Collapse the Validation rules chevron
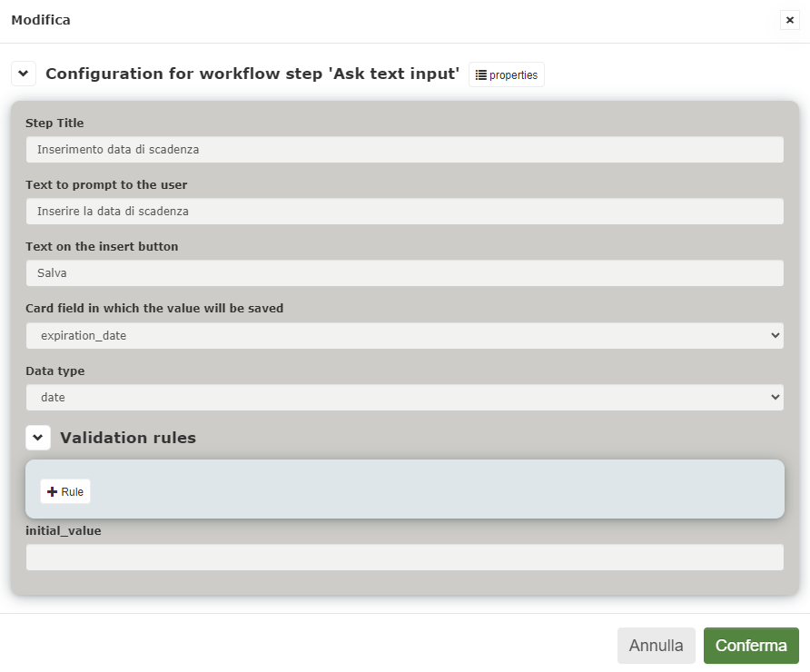 click(38, 438)
